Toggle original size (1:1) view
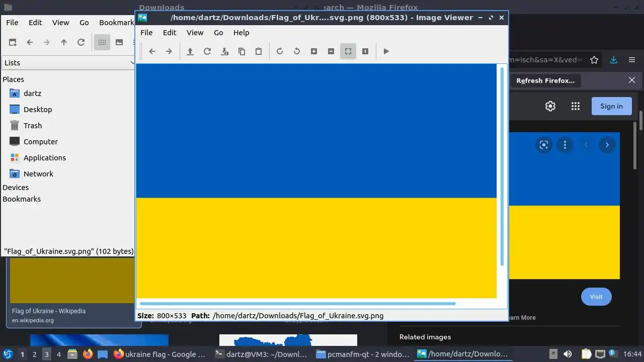Image resolution: width=644 pixels, height=362 pixels. [365, 51]
